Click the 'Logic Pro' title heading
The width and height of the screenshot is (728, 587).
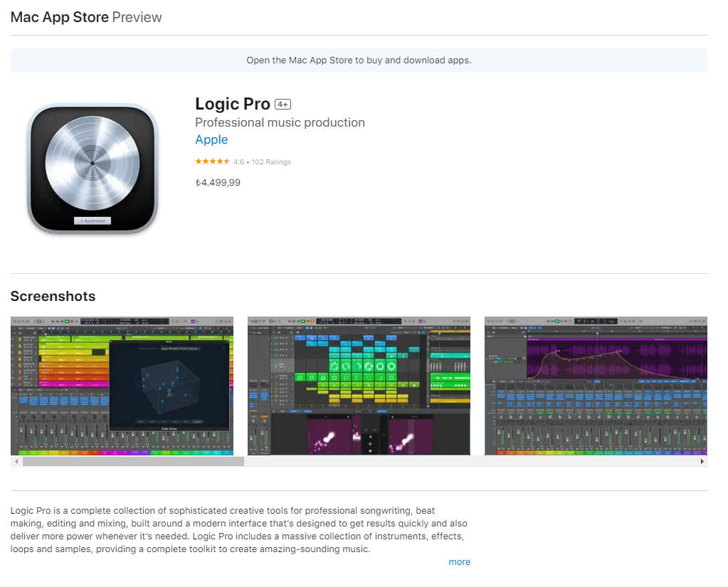(233, 104)
